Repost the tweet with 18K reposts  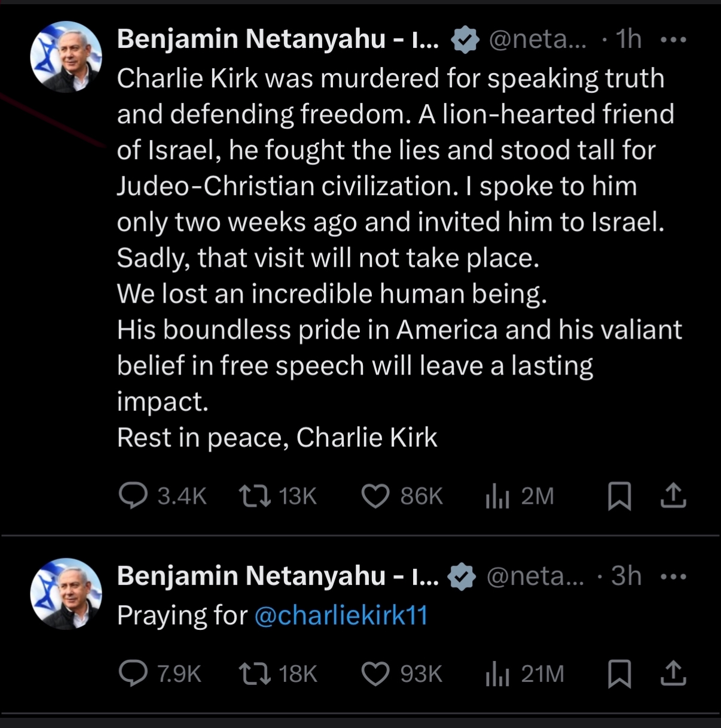[x=255, y=674]
